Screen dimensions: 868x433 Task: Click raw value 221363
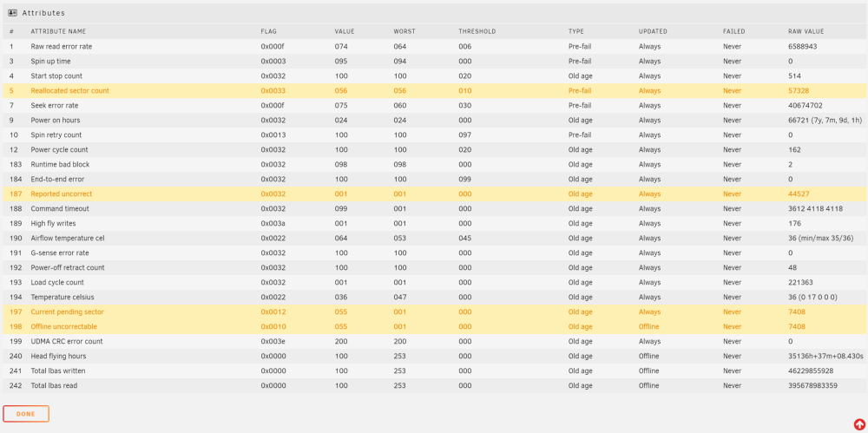800,282
